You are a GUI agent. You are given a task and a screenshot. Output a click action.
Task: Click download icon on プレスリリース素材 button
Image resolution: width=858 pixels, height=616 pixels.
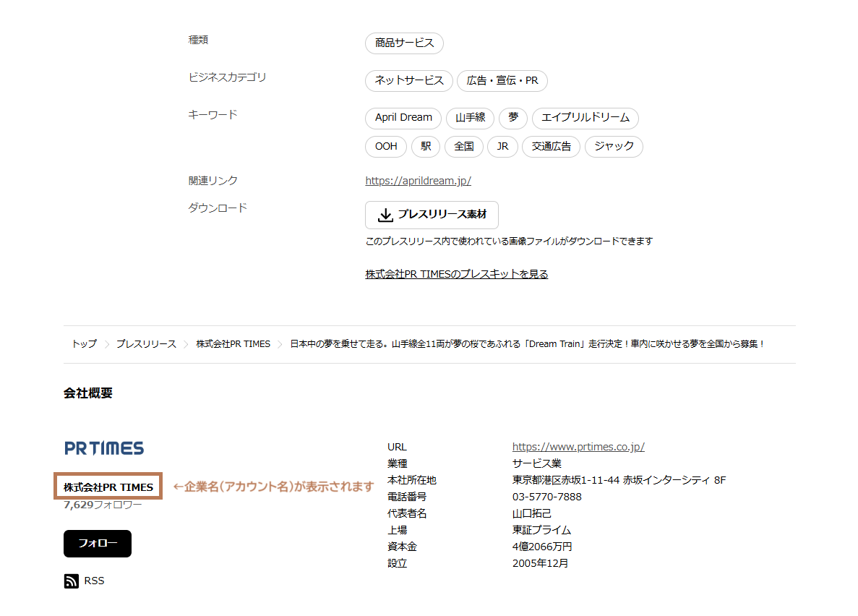386,215
